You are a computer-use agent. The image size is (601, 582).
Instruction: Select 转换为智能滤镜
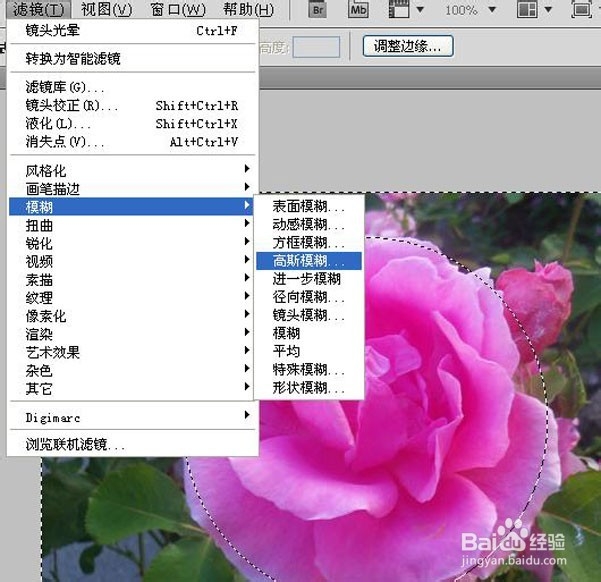click(x=131, y=59)
